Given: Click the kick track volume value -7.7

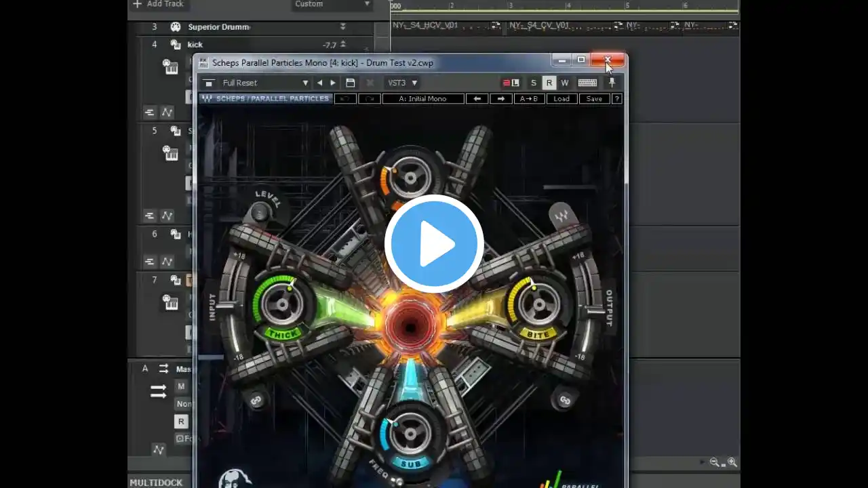Looking at the screenshot, I should pos(330,45).
